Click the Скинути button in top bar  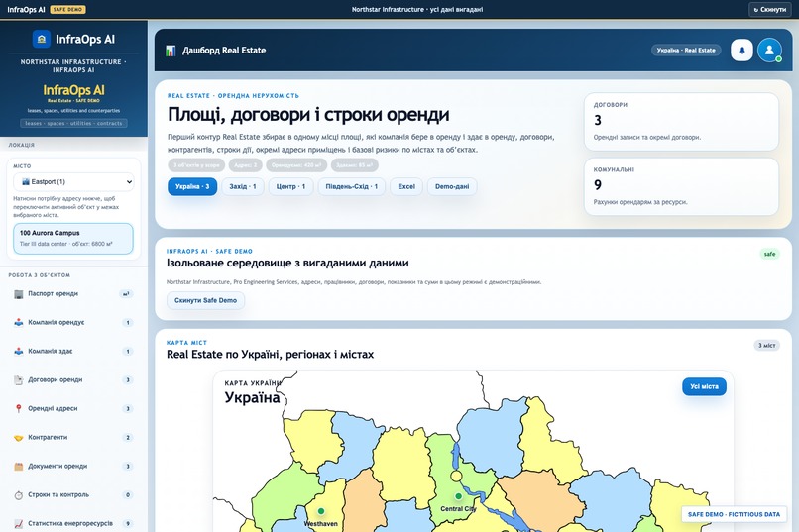(x=770, y=9)
